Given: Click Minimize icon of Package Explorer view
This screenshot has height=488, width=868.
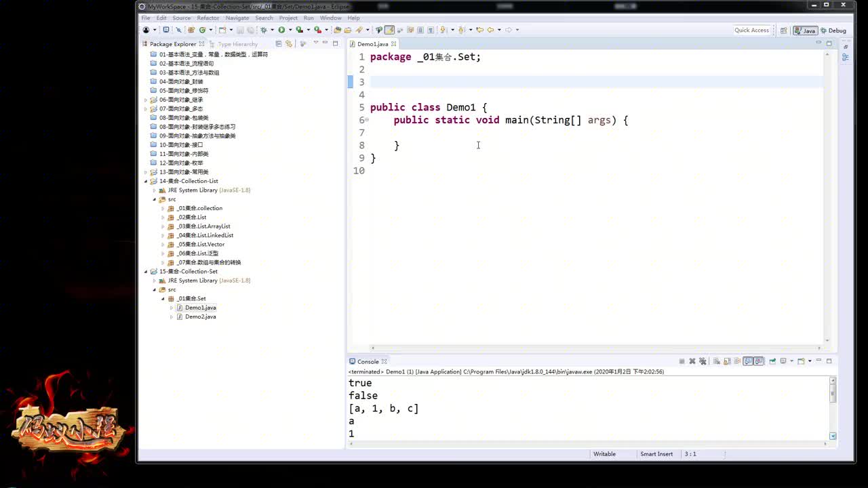Looking at the screenshot, I should coord(325,43).
